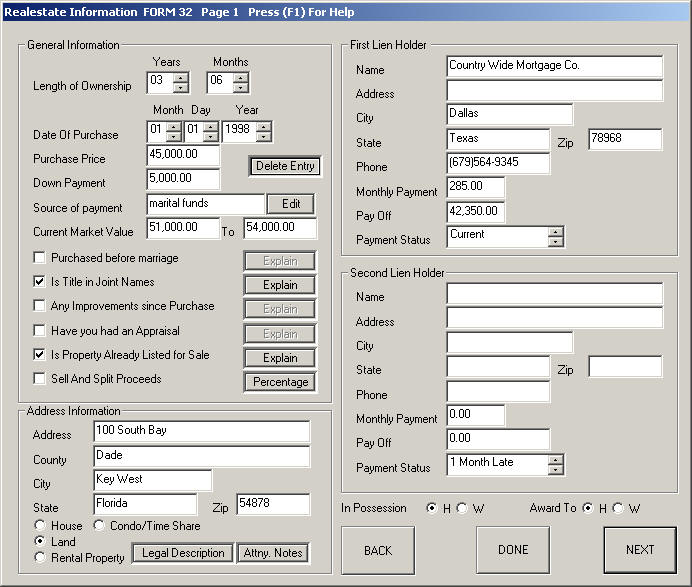The width and height of the screenshot is (692, 587).
Task: Click the County field
Action: (202, 456)
